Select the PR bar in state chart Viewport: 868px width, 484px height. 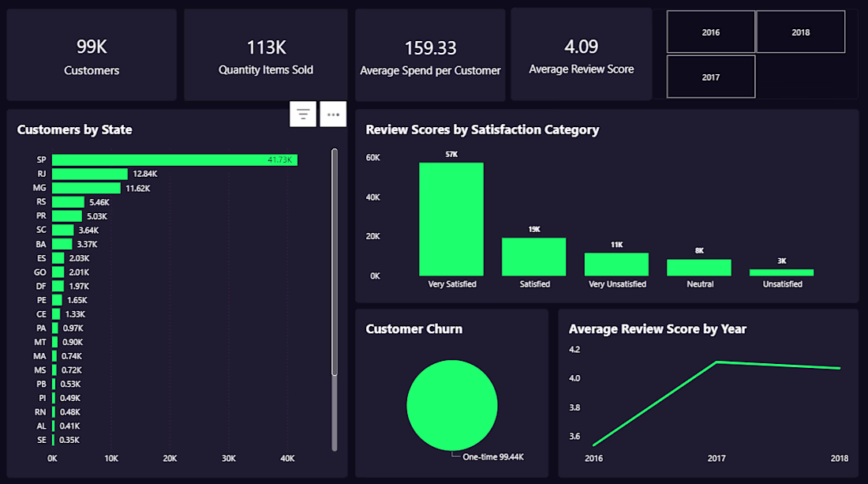[67, 216]
